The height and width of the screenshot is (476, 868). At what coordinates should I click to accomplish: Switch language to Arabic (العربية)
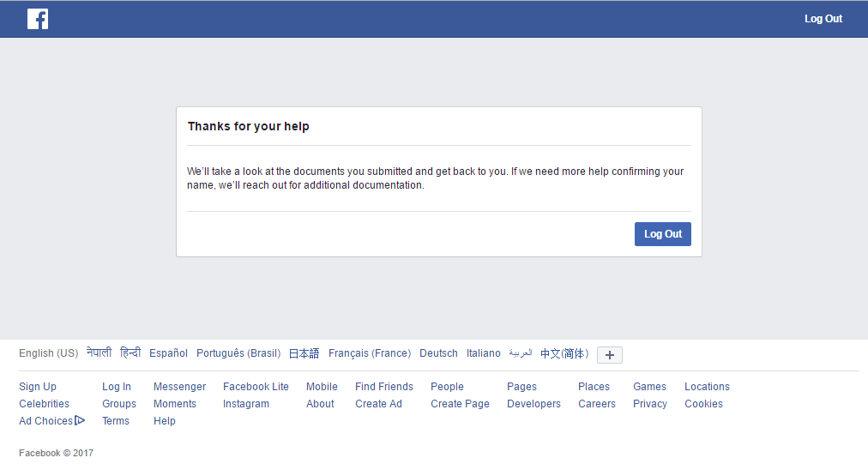tap(521, 352)
